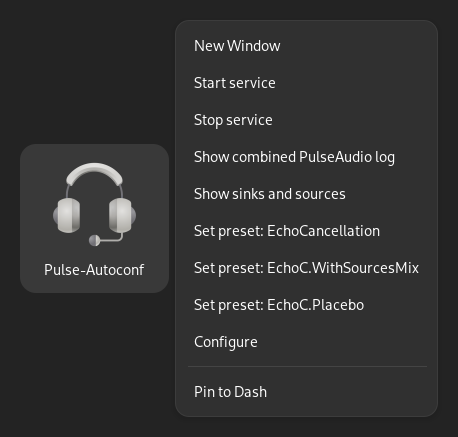This screenshot has height=437, width=458.
Task: Click the left earcup of the headset icon
Action: (67, 215)
